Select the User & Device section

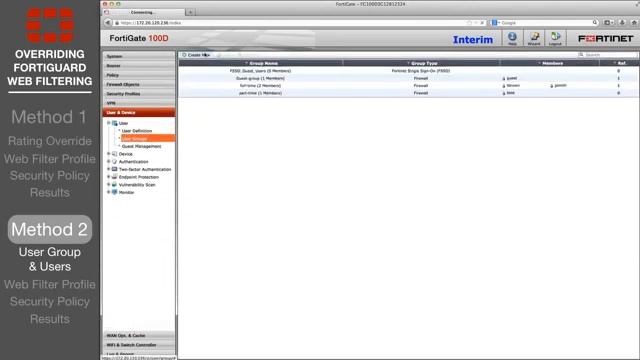(x=139, y=113)
